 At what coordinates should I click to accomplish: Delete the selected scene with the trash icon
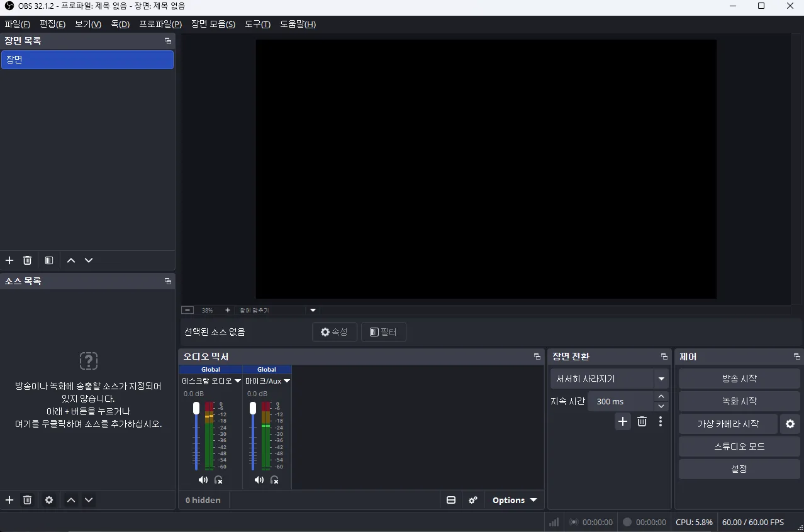(27, 260)
